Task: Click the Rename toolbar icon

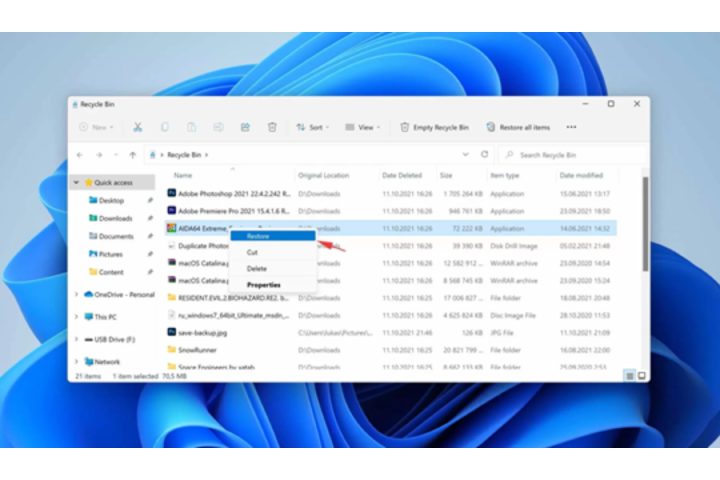Action: pos(218,127)
